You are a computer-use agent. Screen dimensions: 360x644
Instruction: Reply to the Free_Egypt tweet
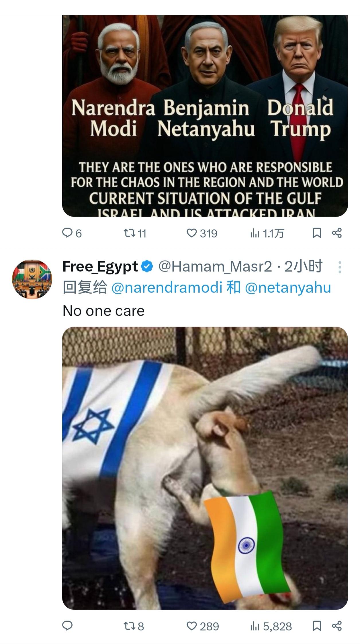(x=67, y=626)
